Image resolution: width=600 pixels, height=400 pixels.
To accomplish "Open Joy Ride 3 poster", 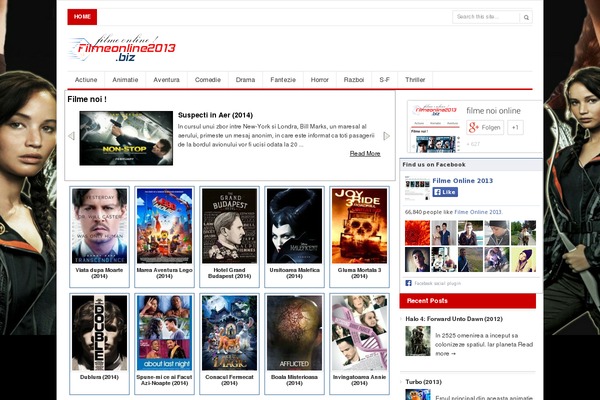I will click(x=359, y=226).
